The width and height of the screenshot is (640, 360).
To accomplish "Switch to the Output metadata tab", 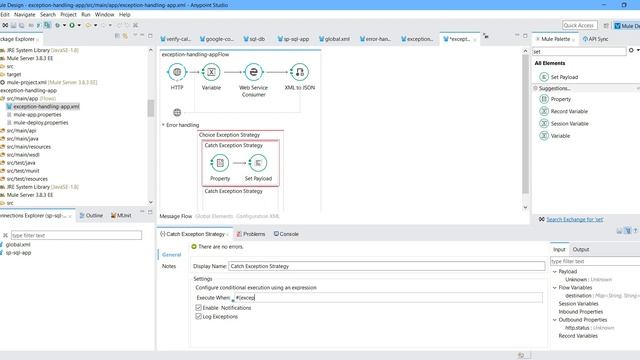I will pos(580,249).
